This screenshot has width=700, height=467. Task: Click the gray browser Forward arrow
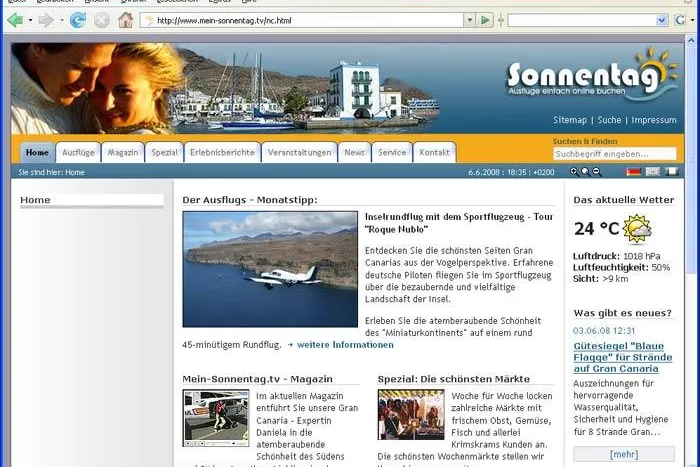[46, 20]
